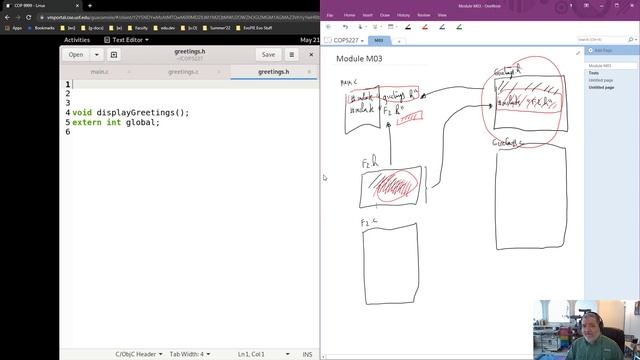Image resolution: width=640 pixels, height=360 pixels.
Task: Click the browser back arrow
Action: [x=7, y=18]
